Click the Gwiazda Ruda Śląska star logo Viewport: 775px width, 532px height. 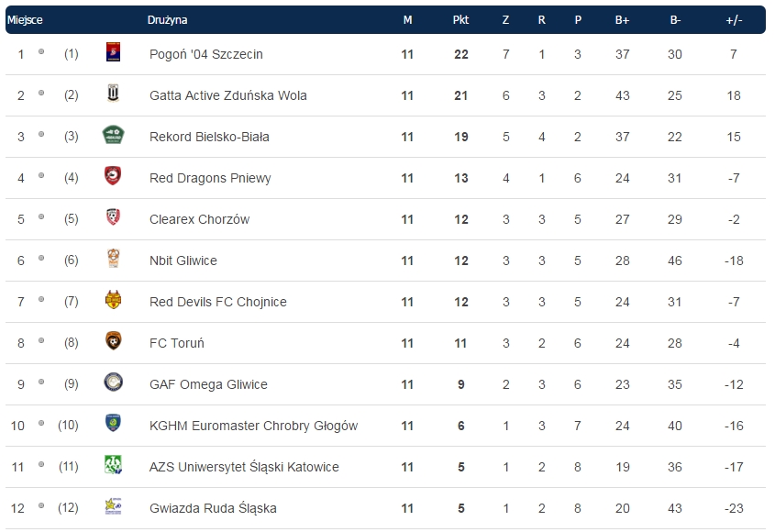point(113,507)
